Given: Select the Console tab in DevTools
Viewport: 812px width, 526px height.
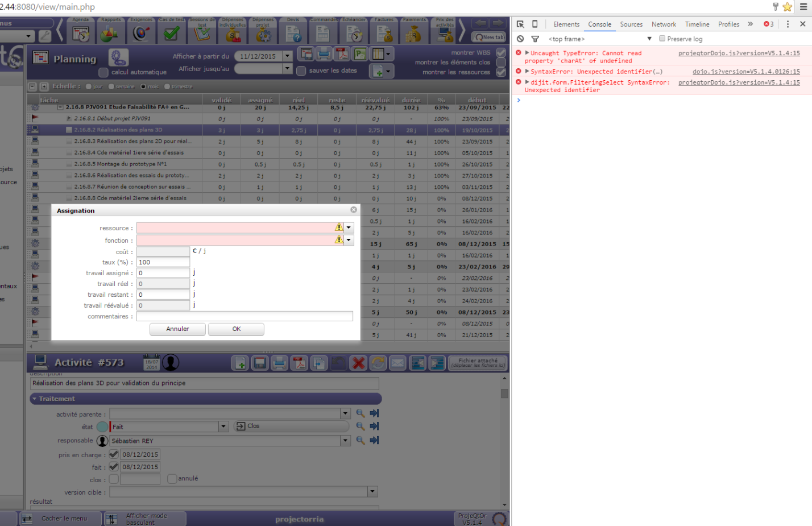Looking at the screenshot, I should point(599,24).
